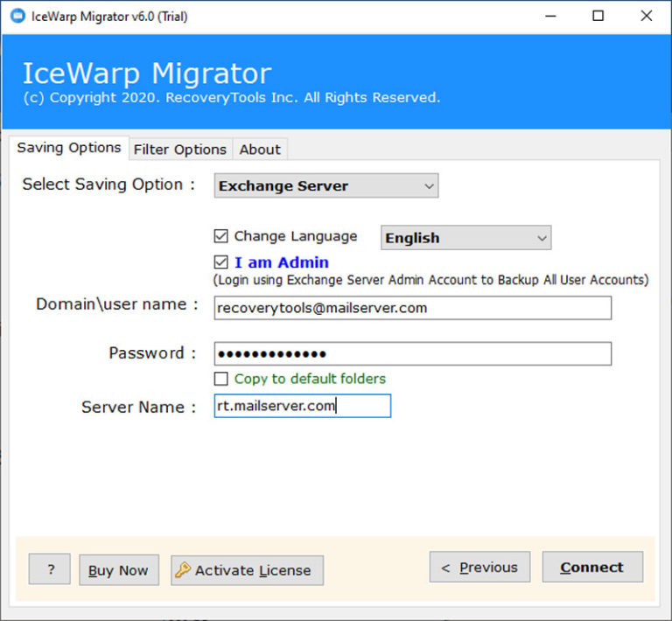The height and width of the screenshot is (621, 672).
Task: Focus the Password input field
Action: 413,353
